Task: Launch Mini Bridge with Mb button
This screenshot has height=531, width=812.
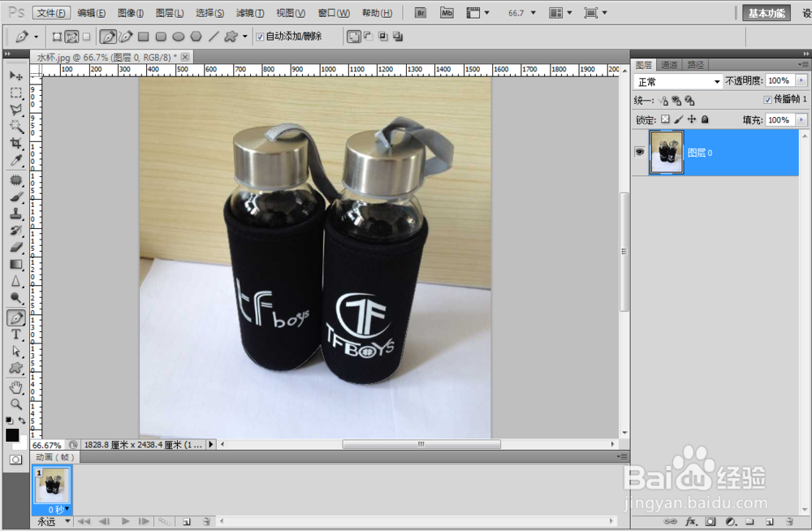Action: [x=447, y=13]
